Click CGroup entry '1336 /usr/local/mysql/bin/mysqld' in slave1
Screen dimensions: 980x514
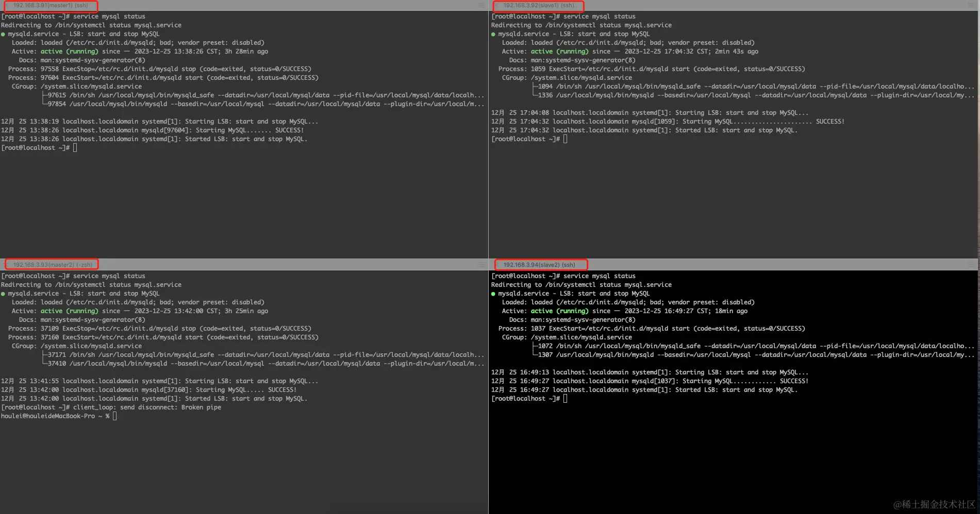[754, 95]
